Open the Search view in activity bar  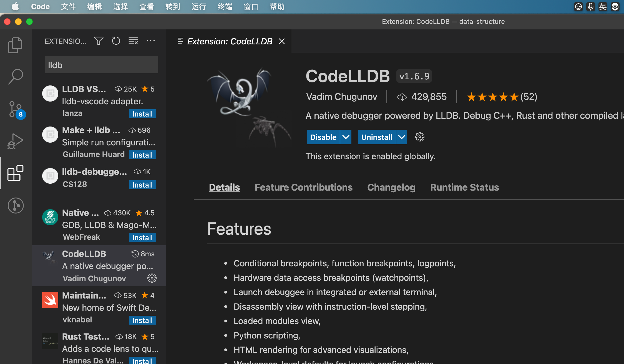click(15, 77)
